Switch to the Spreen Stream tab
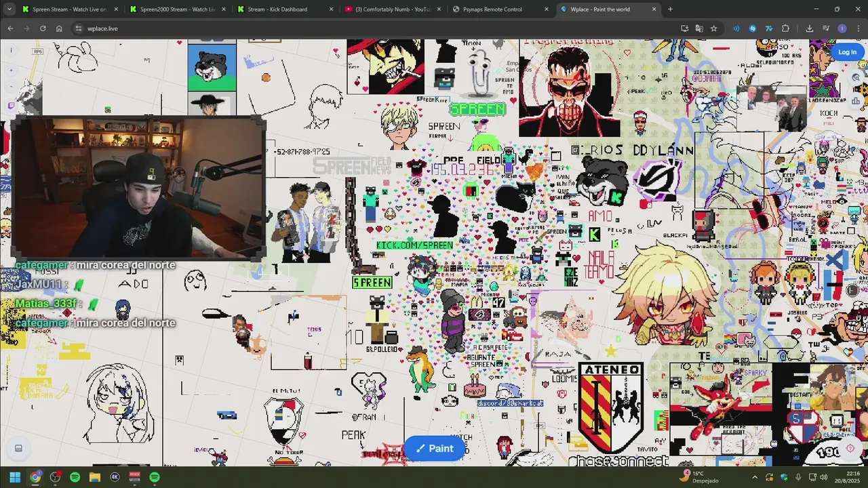868x488 pixels. 69,9
